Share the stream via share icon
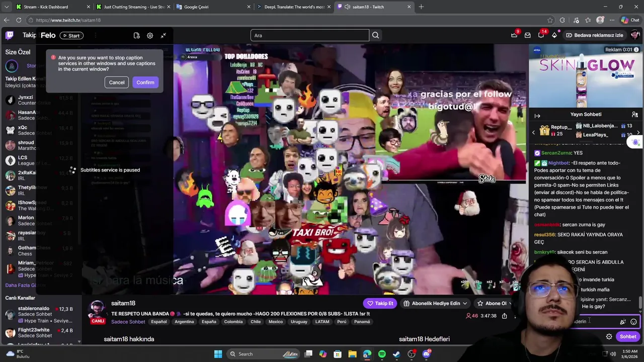This screenshot has height=362, width=644. (504, 316)
